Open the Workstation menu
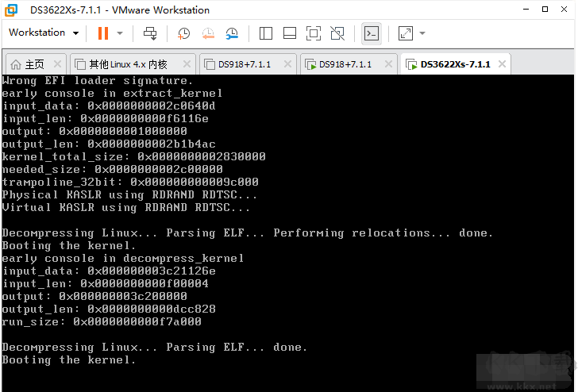This screenshot has width=578, height=392. [44, 33]
